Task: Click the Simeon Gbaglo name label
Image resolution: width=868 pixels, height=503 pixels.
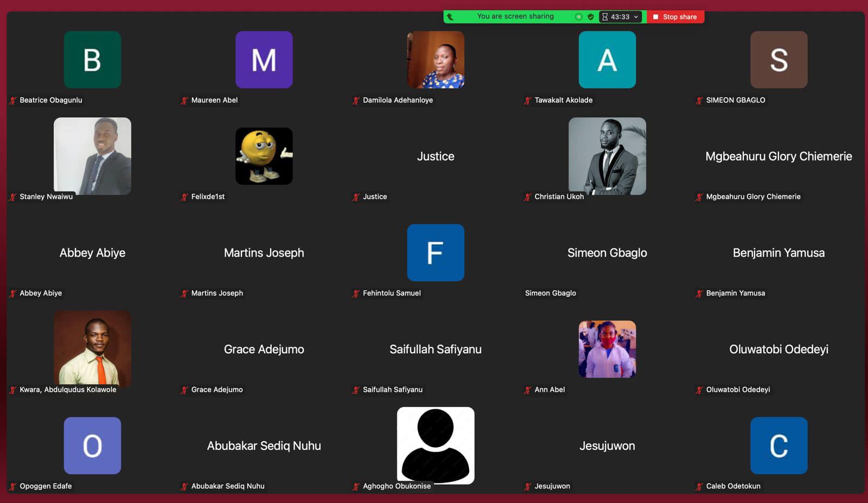Action: point(550,293)
